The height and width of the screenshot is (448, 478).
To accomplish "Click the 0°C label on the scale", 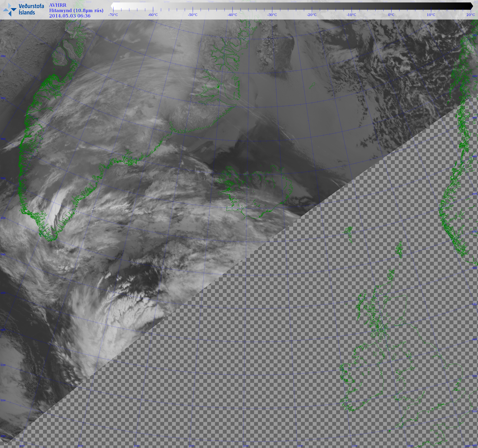I will 391,15.
